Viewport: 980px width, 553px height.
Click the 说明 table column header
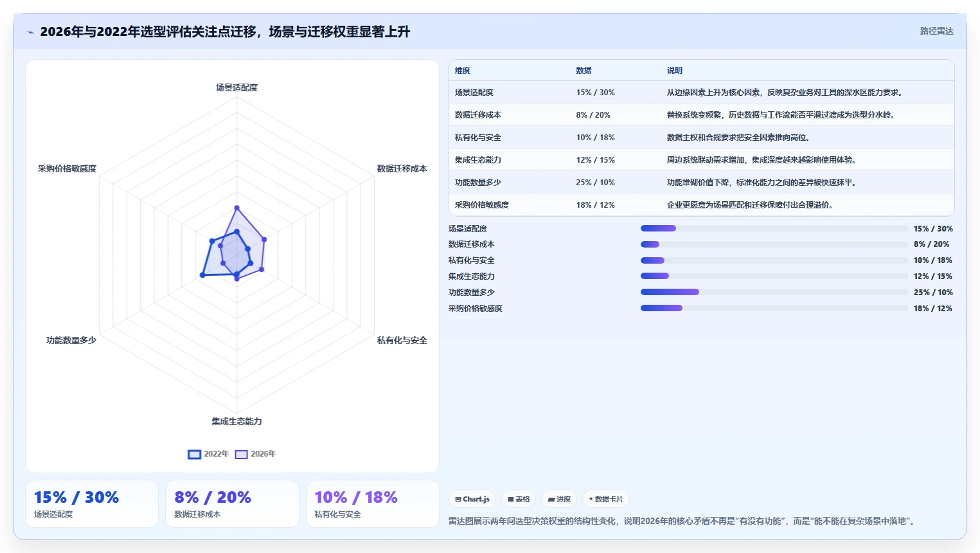click(x=675, y=71)
